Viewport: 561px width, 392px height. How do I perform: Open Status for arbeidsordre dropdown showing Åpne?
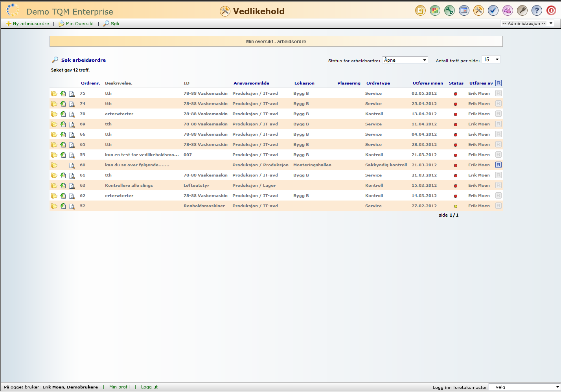(x=405, y=60)
